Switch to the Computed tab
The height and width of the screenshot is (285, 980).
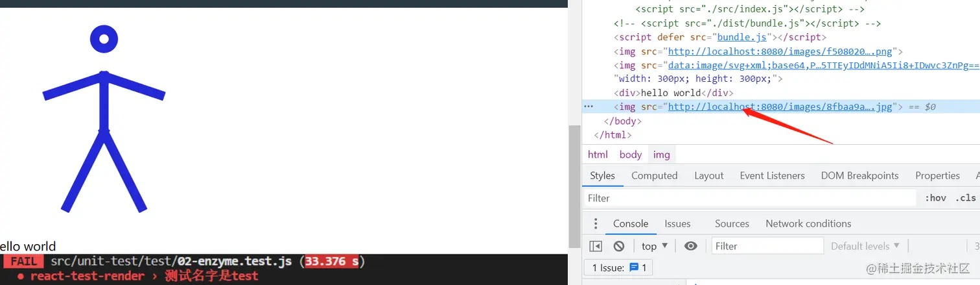click(x=654, y=175)
